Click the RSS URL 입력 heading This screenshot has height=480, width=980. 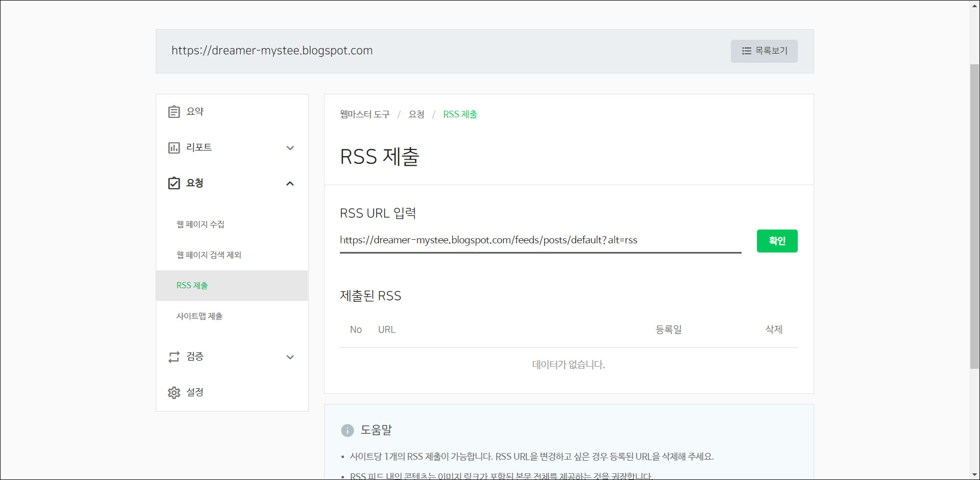(378, 213)
